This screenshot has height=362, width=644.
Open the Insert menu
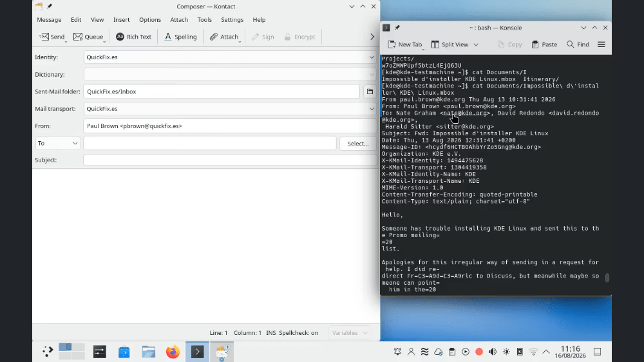[121, 20]
